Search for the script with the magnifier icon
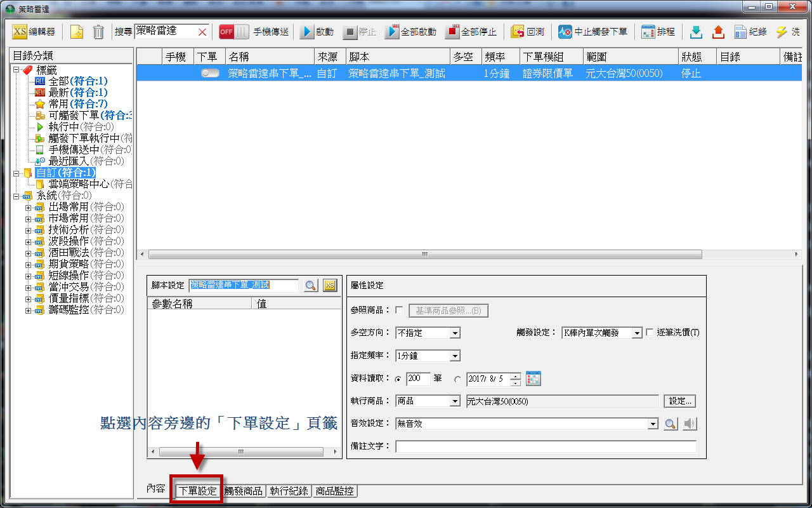 (x=311, y=286)
